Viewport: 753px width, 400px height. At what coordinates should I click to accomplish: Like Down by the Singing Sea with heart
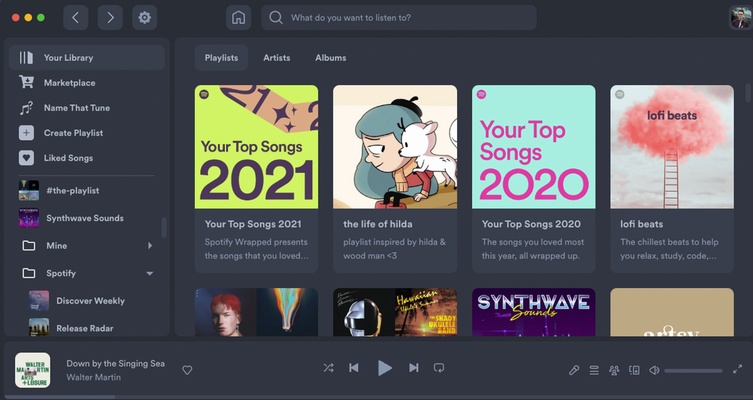(x=187, y=370)
